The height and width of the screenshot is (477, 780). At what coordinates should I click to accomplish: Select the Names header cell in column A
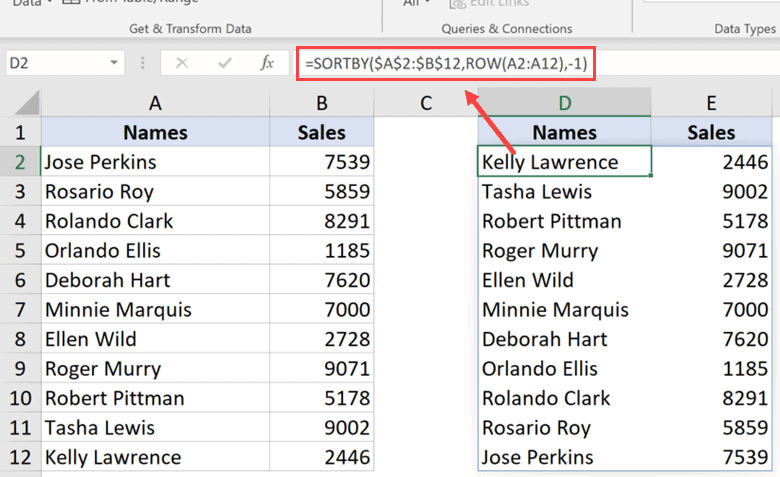[155, 132]
